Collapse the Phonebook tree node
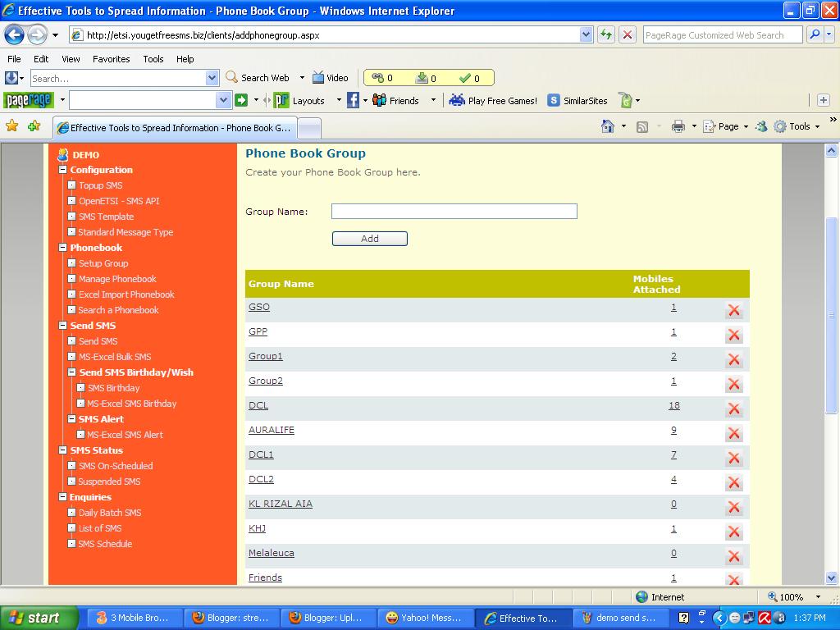 coord(62,248)
